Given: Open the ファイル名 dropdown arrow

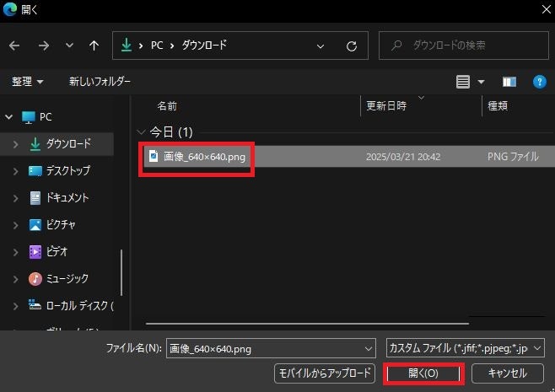Looking at the screenshot, I should pos(369,348).
